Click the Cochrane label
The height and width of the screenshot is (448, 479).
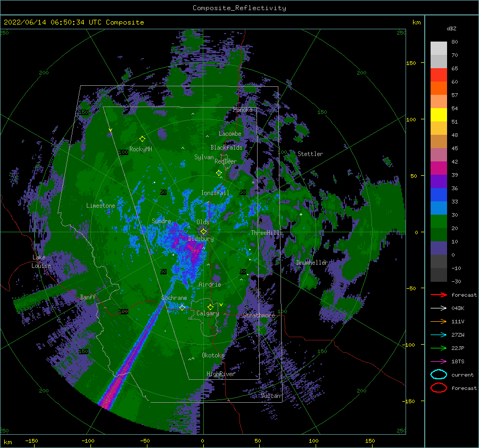[174, 298]
